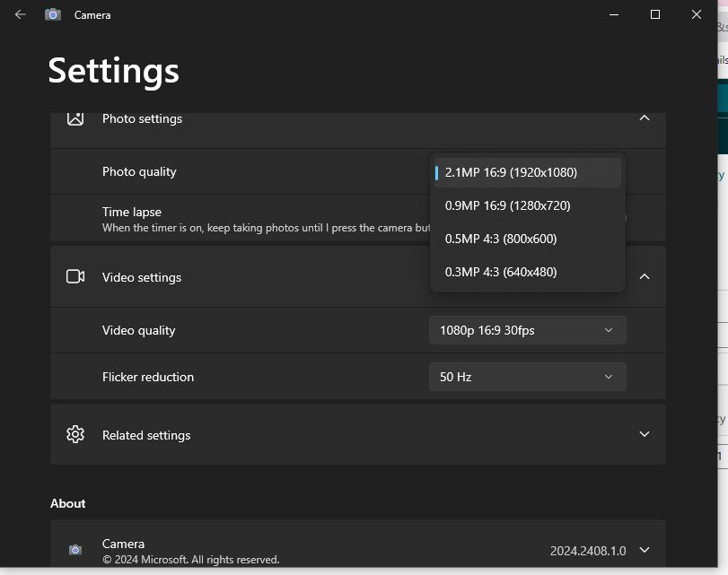Open the Flicker reduction 50 Hz dropdown

click(x=527, y=377)
